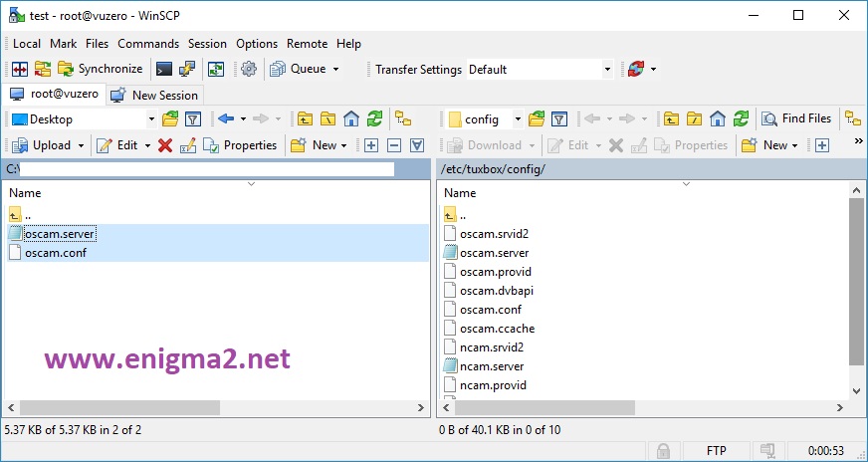Viewport: 868px width, 462px height.
Task: Click the Upload button
Action: [42, 145]
